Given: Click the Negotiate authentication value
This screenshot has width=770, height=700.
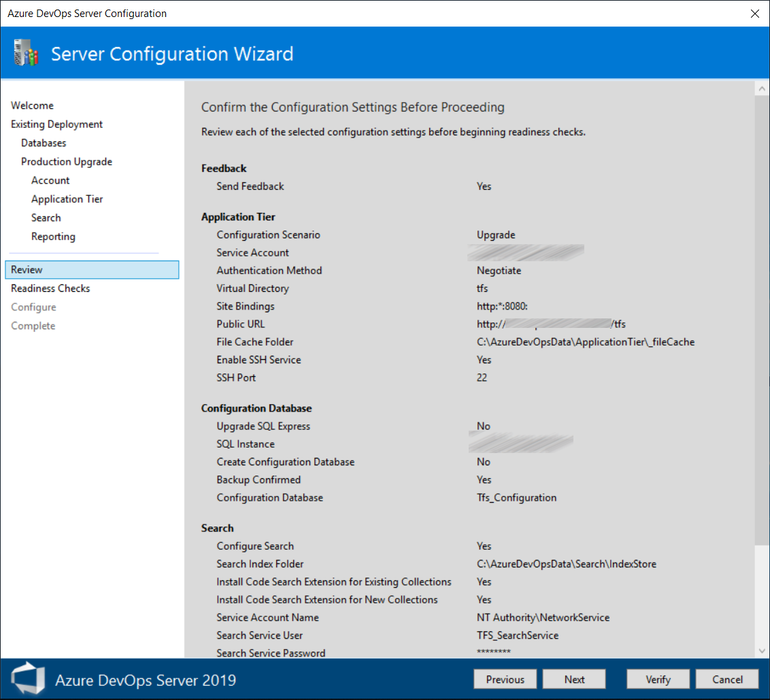Looking at the screenshot, I should point(499,271).
